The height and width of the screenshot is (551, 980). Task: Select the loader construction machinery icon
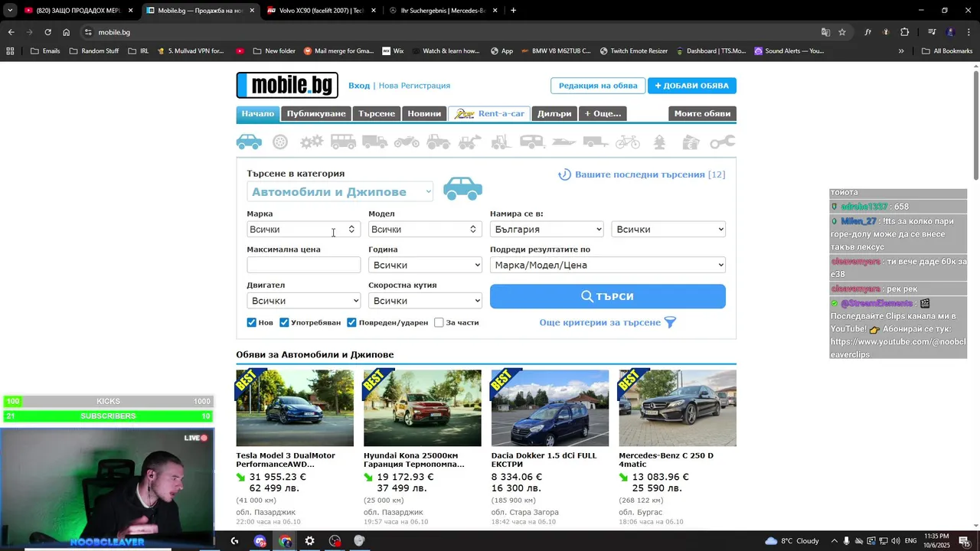click(x=469, y=142)
